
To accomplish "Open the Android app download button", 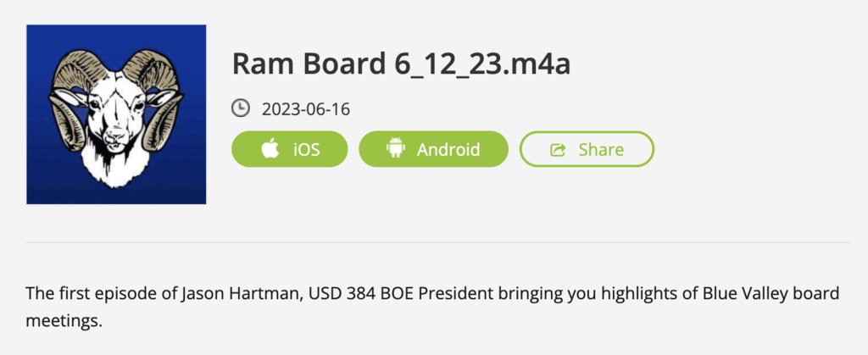I will [433, 149].
